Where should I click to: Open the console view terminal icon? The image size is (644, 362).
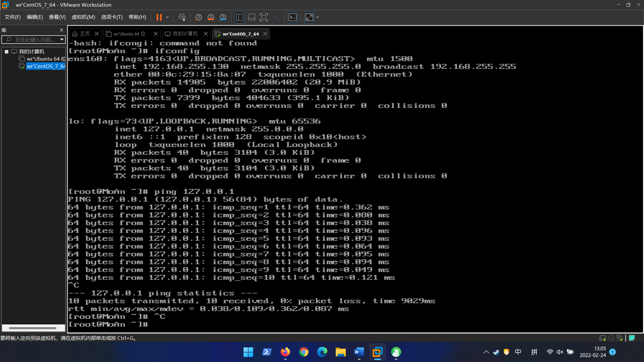click(x=293, y=17)
